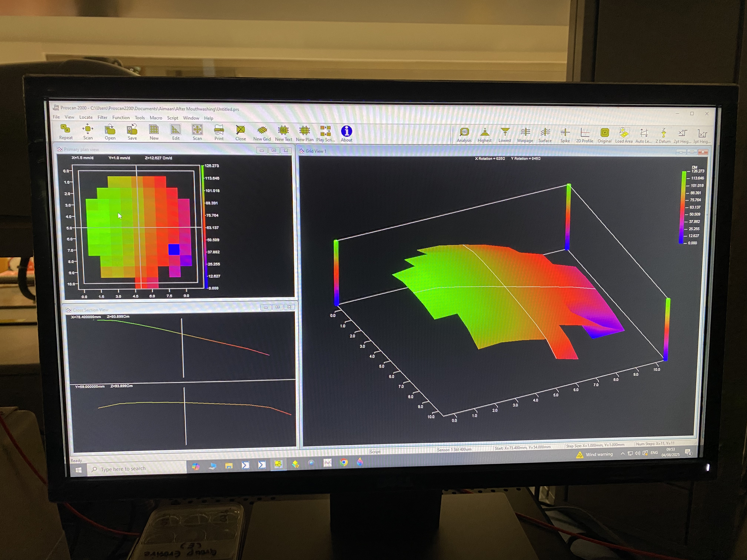
Task: Maximize the Cross Section View window
Action: pos(277,307)
